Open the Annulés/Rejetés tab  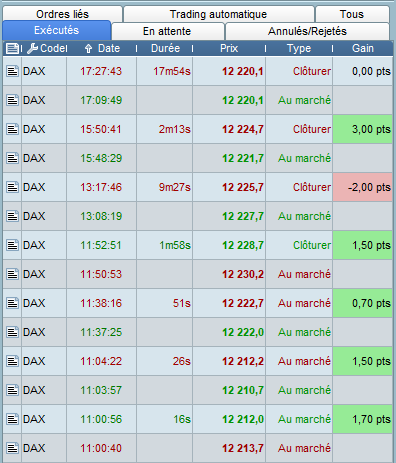(x=307, y=31)
